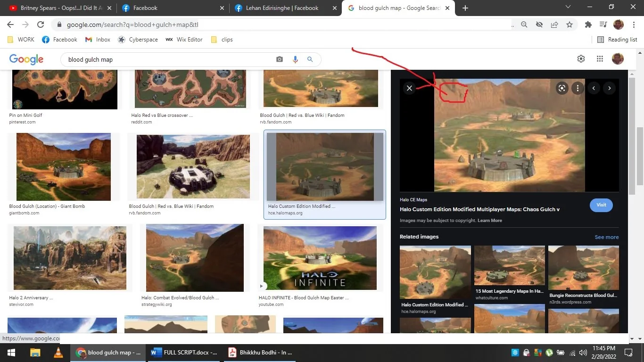Screen dimensions: 644x362
Task: Open the preview's three-dot more options
Action: [x=578, y=88]
